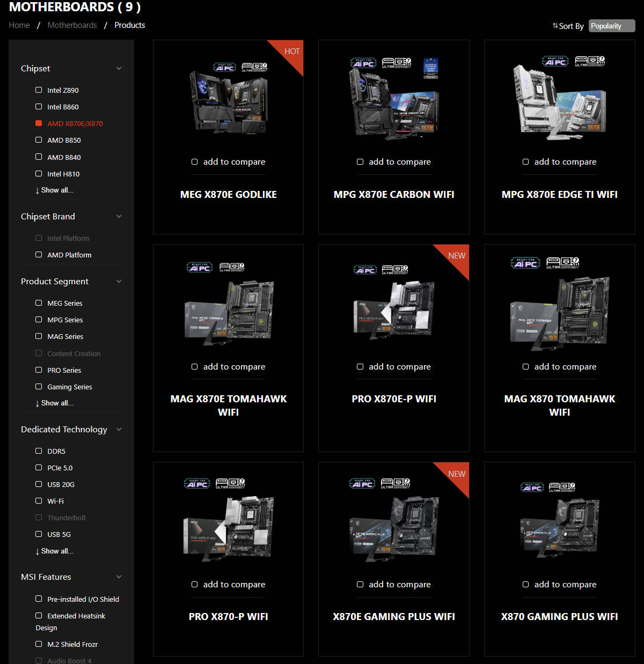Screen dimensions: 644x664
Task: Open the MEG X870E GODLIKE product title
Action: (229, 195)
